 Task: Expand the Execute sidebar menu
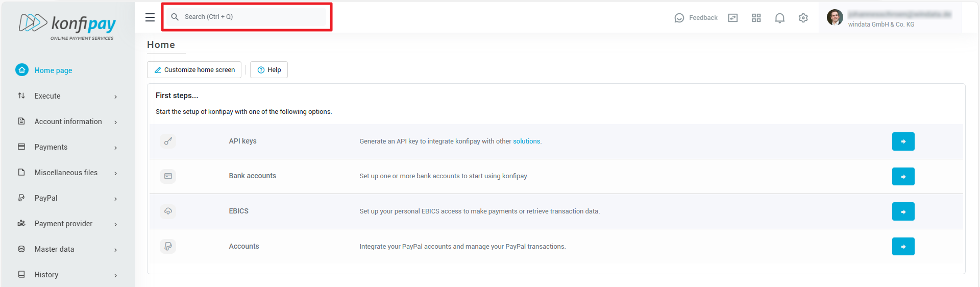coord(67,96)
